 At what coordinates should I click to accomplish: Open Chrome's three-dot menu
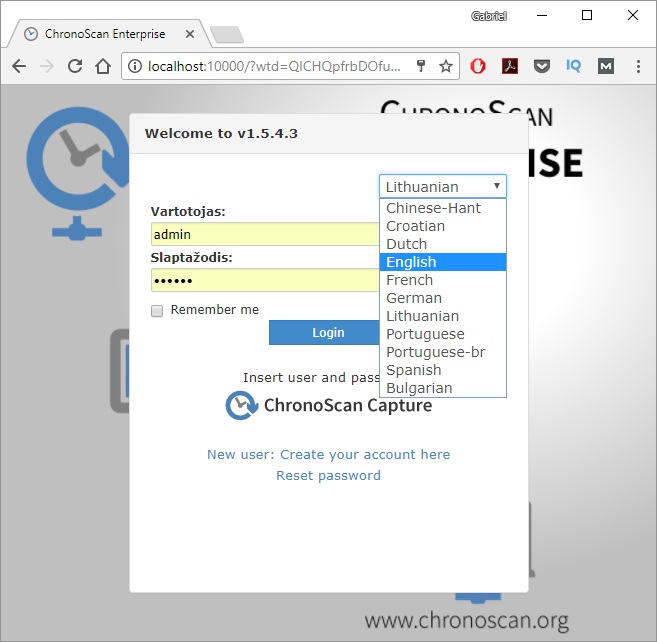pos(638,66)
